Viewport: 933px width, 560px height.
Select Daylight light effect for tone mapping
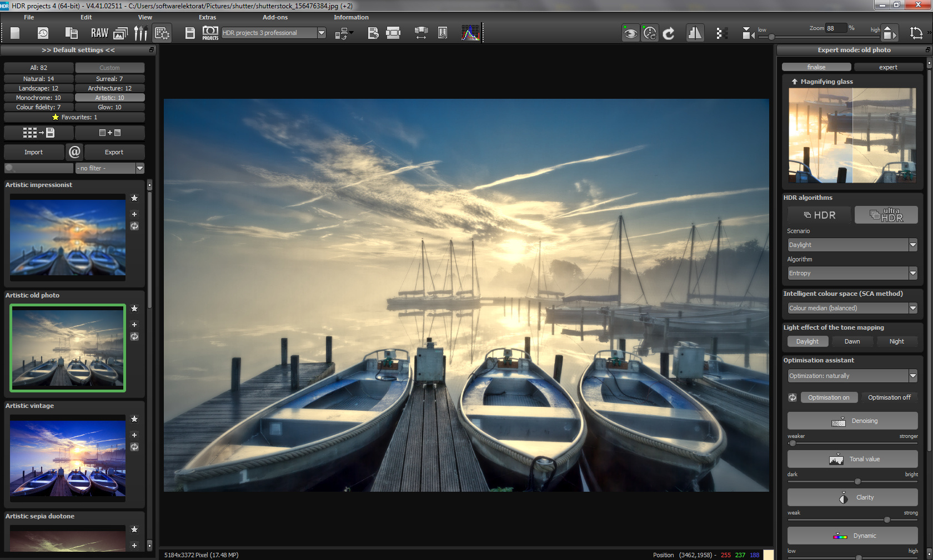tap(807, 341)
